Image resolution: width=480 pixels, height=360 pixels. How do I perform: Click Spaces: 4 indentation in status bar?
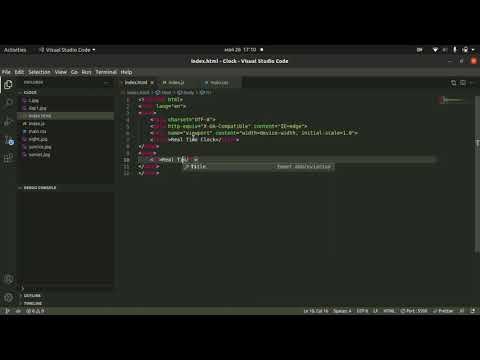[x=342, y=311]
